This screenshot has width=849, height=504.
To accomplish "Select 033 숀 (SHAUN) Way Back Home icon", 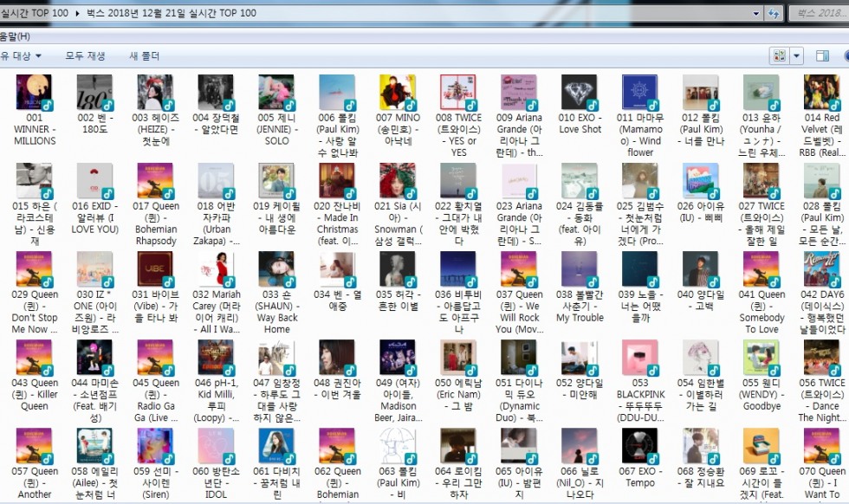I will 276,269.
